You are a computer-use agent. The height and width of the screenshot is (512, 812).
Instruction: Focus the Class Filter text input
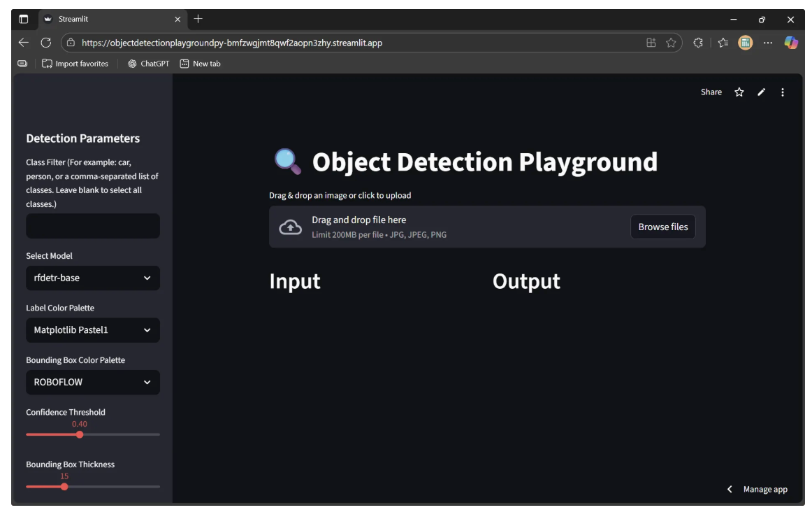pos(93,226)
